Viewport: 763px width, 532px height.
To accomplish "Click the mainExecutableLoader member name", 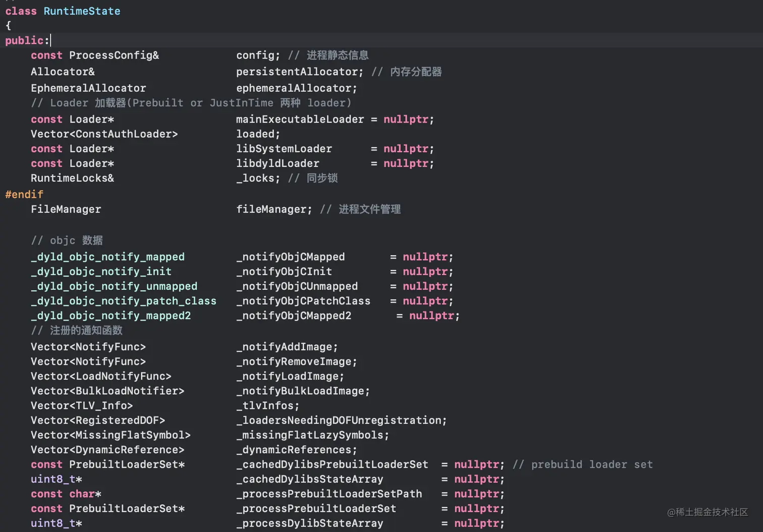I will 300,120.
